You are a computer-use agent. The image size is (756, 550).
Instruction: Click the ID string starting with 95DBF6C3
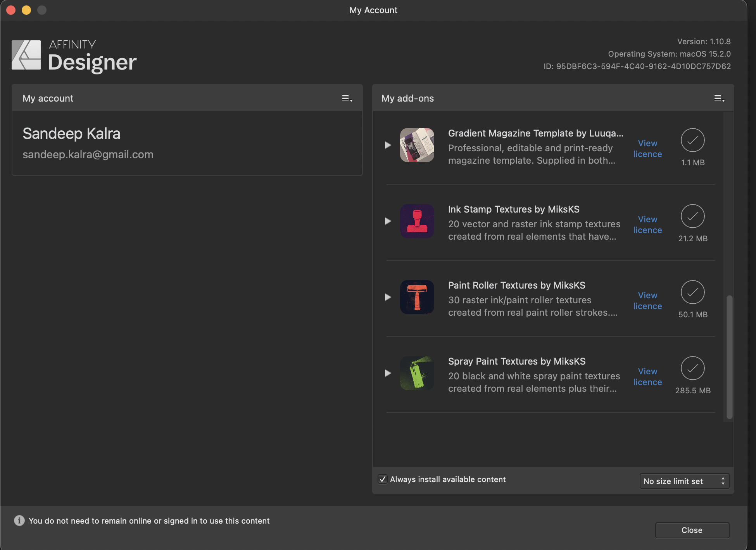[x=637, y=66]
